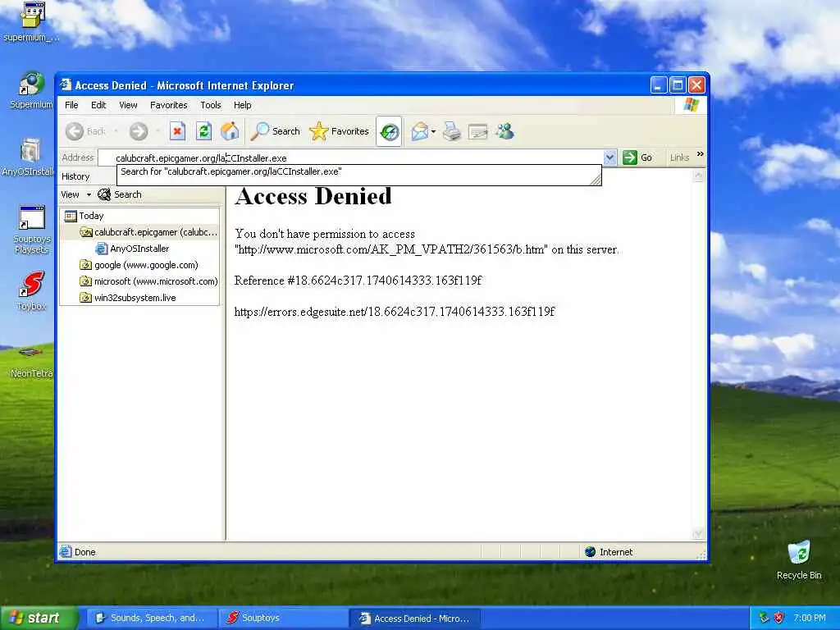Open Favorites pane with star button

click(339, 131)
